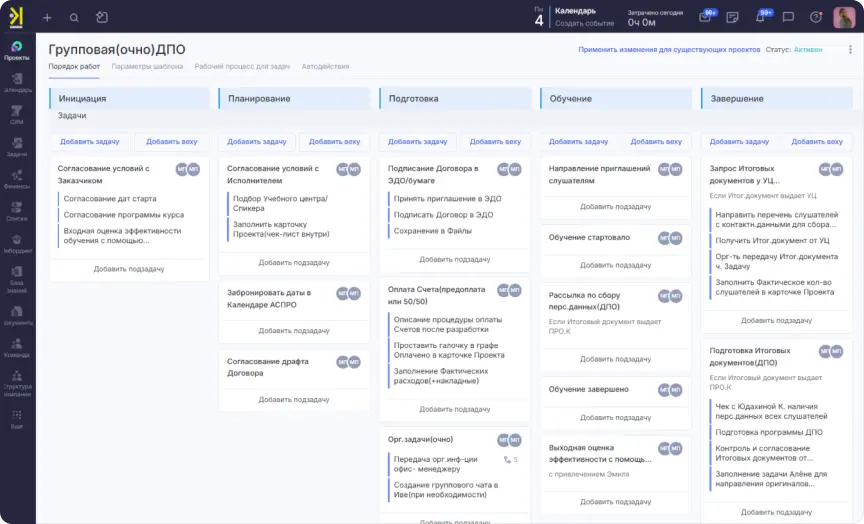Select the Планирование stage header
This screenshot has width=864, height=524.
[294, 99]
